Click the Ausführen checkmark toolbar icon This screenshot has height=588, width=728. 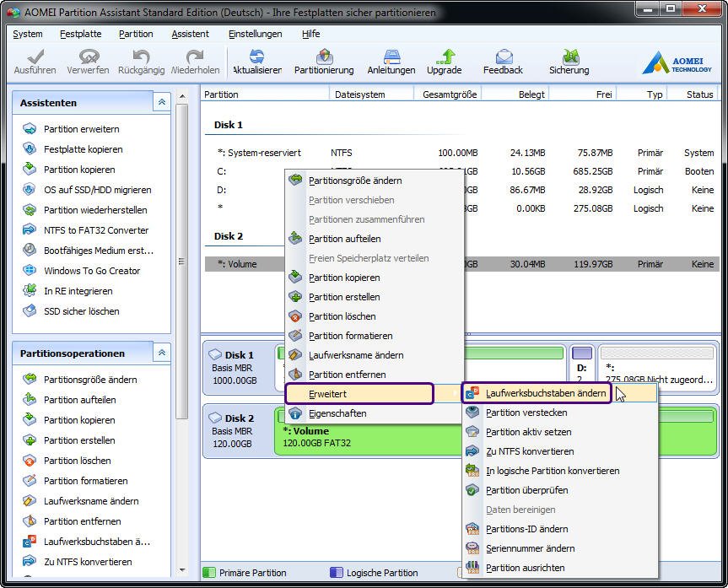35,57
